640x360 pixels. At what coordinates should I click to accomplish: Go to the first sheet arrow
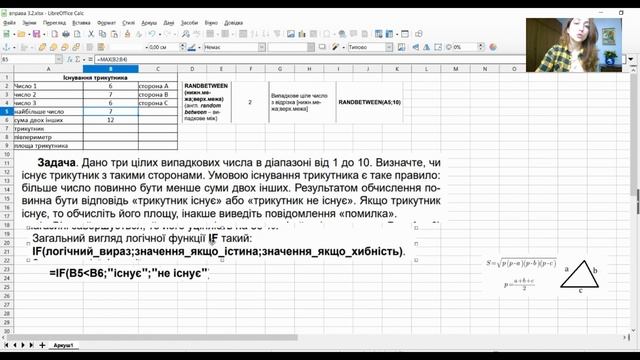[x=6, y=345]
